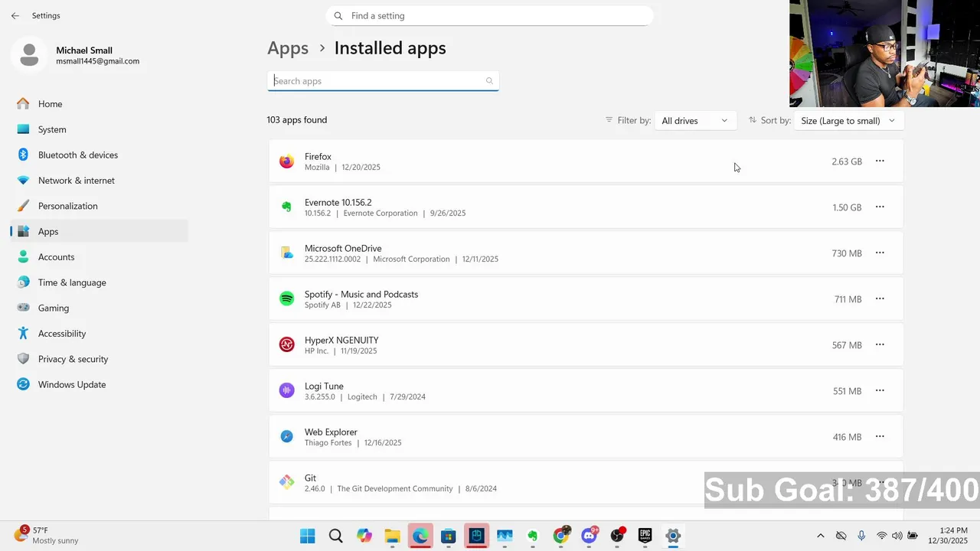
Task: Open Firefox more options menu
Action: pos(880,161)
